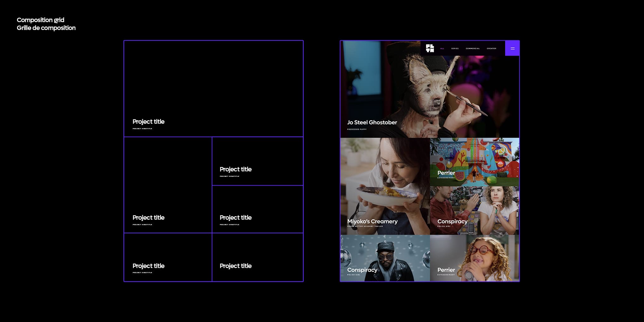The height and width of the screenshot is (322, 644).
Task: Go to the CREATOR category
Action: tap(492, 49)
